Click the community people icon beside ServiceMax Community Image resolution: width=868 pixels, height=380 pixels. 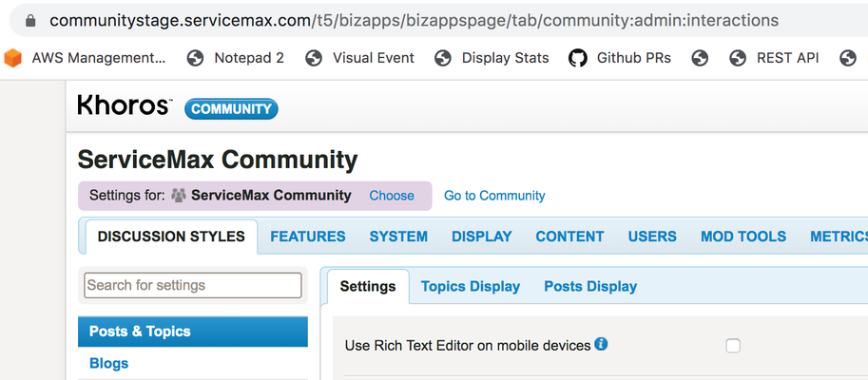179,196
